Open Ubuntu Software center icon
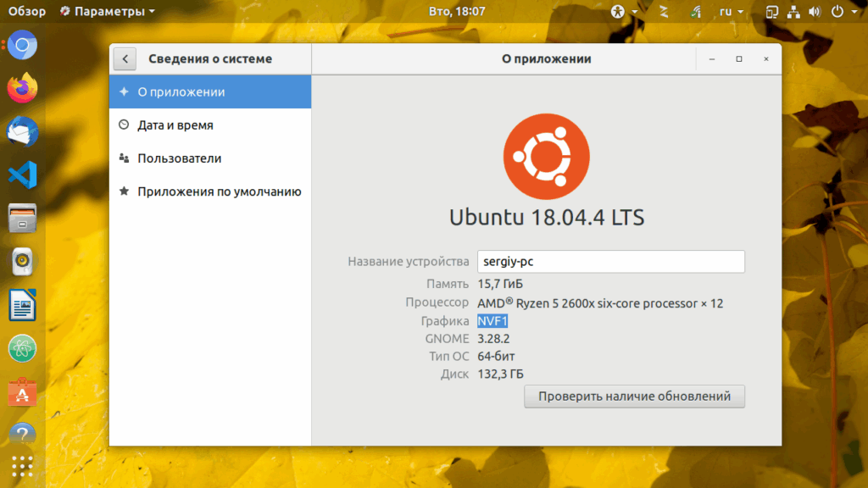Screen dimensions: 868x488 tap(22, 391)
